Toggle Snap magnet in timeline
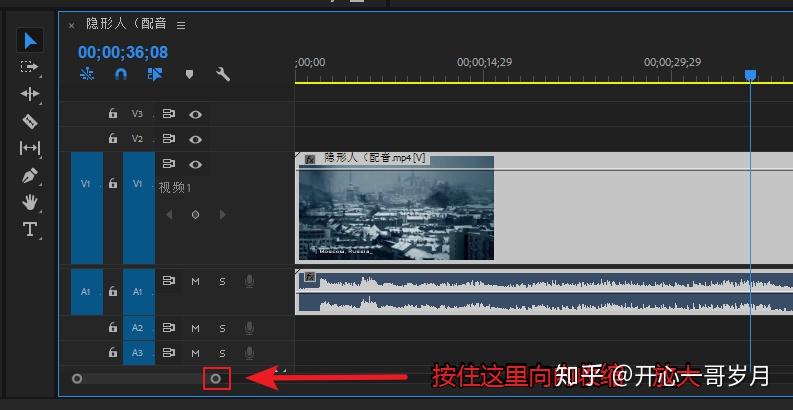The height and width of the screenshot is (410, 793). (x=120, y=74)
